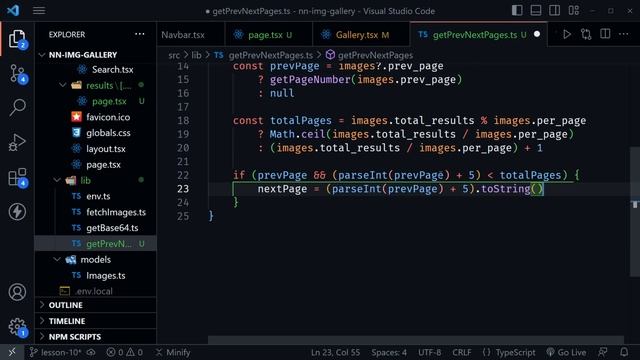Screen dimensions: 640x360
Task: Click the lib breadcrumb segment
Action: (196, 55)
